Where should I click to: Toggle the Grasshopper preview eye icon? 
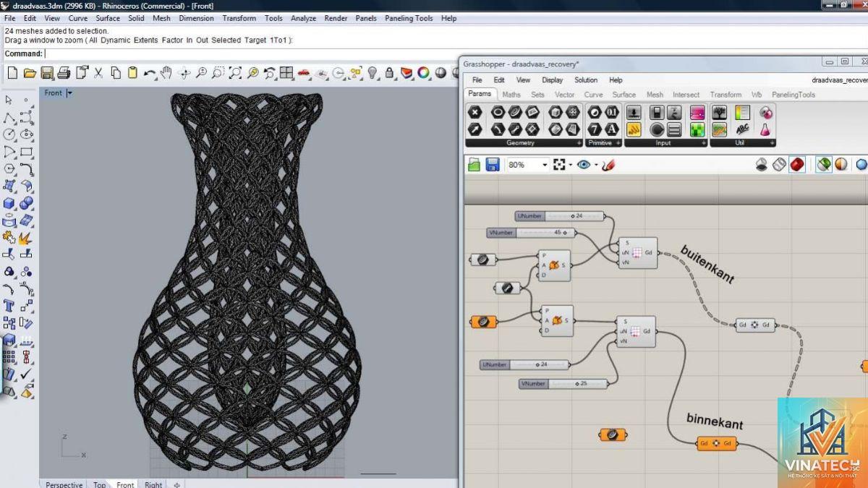coord(584,165)
